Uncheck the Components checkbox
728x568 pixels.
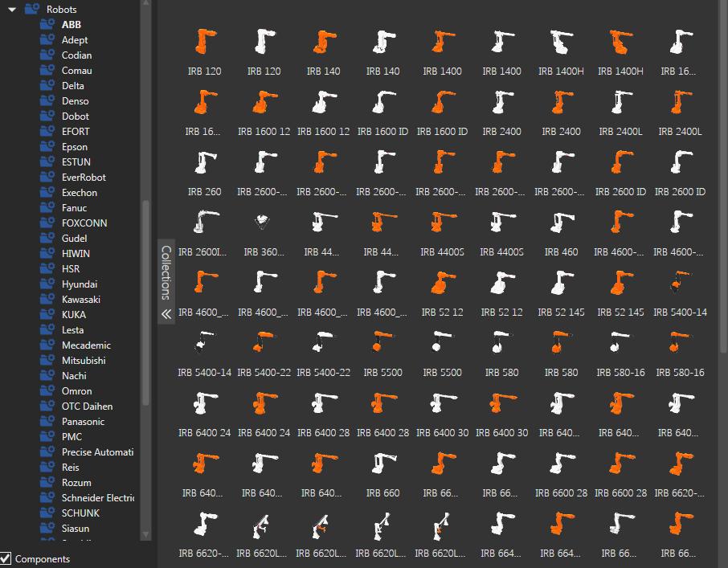point(6,558)
